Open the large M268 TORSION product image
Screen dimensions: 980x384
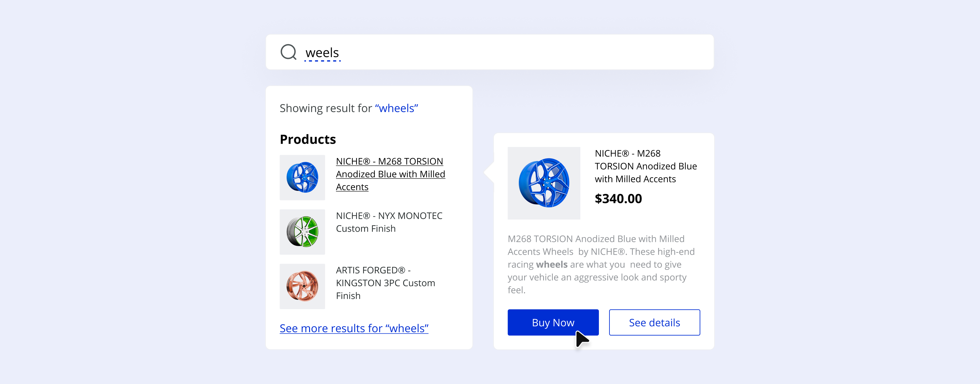click(544, 183)
